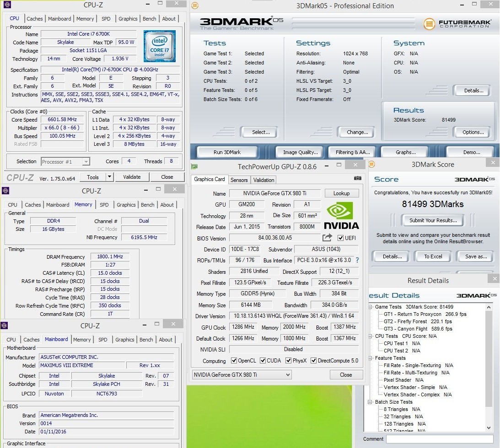Click the CPU-Z app icon in the Mainboard window title bar
Screen dimensions: 500x448
pyautogui.click(x=4, y=325)
